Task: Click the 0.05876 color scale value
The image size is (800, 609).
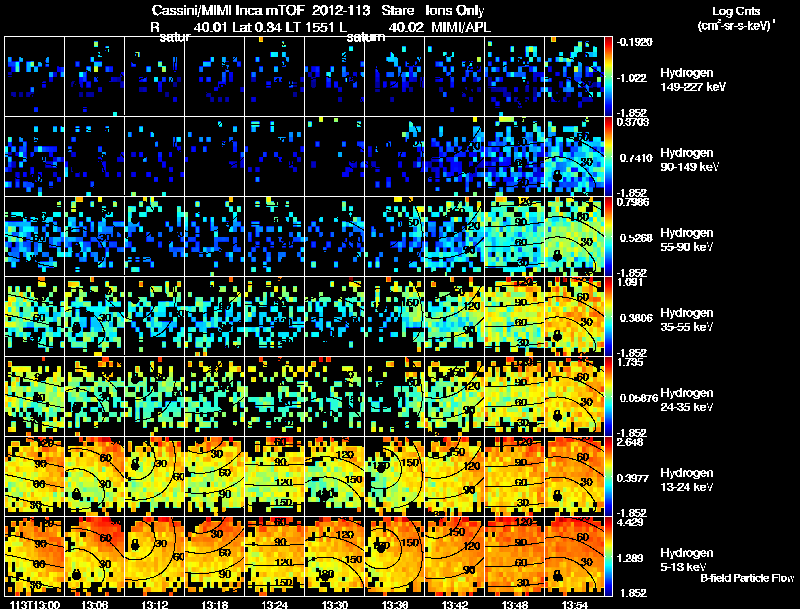Action: (639, 398)
